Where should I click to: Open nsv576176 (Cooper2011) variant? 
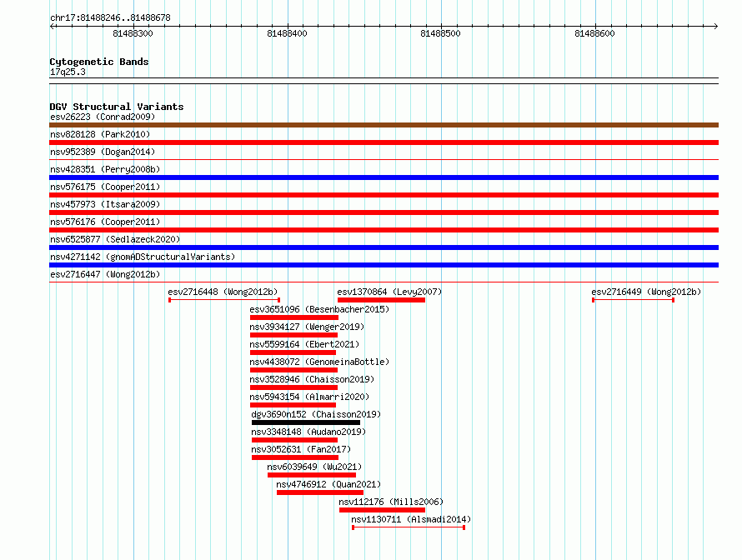(105, 222)
